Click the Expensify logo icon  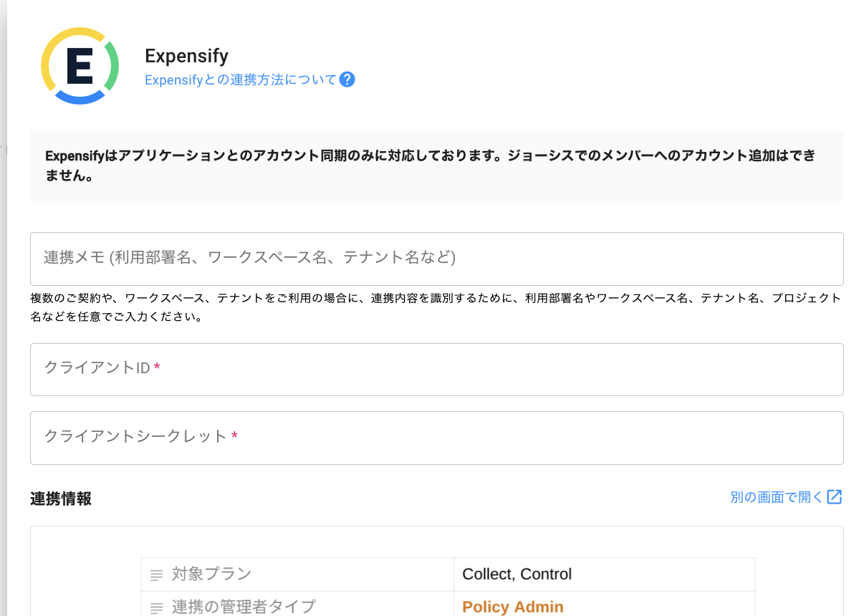coord(80,66)
